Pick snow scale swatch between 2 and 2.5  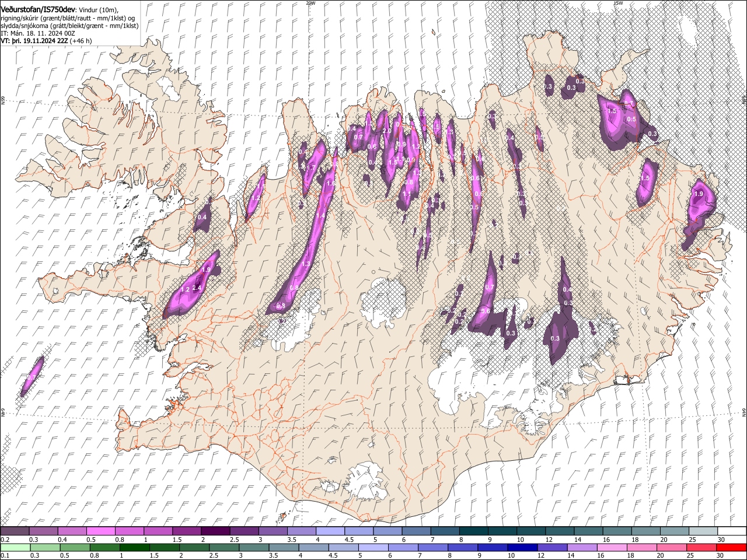(215, 531)
